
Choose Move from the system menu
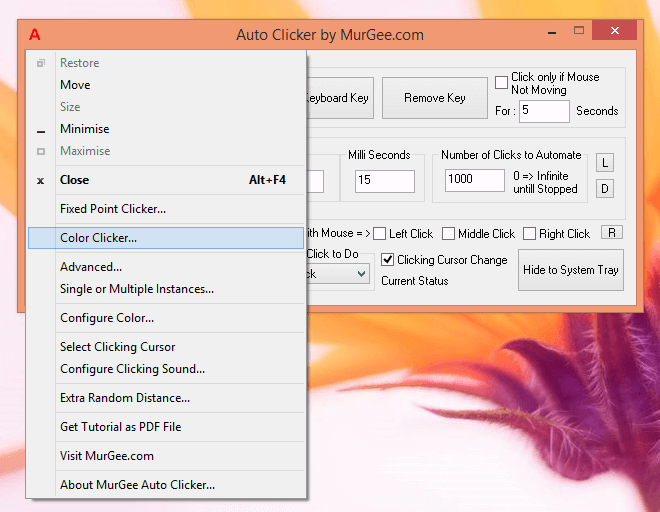coord(166,85)
